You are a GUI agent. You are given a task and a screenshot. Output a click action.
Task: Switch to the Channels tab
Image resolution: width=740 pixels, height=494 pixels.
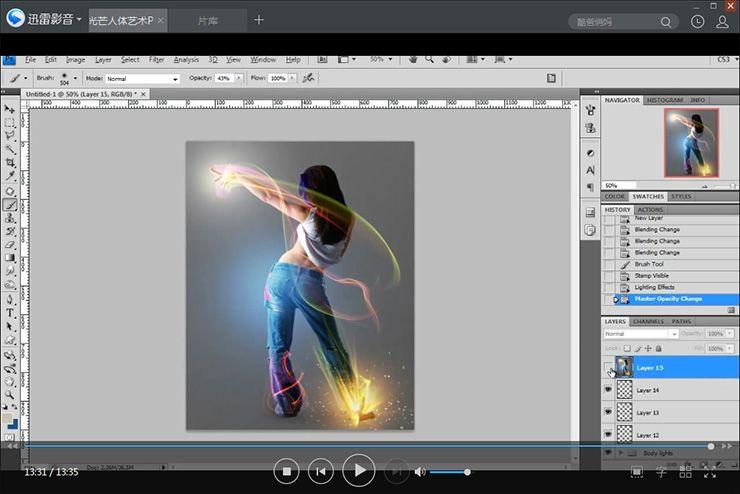648,321
